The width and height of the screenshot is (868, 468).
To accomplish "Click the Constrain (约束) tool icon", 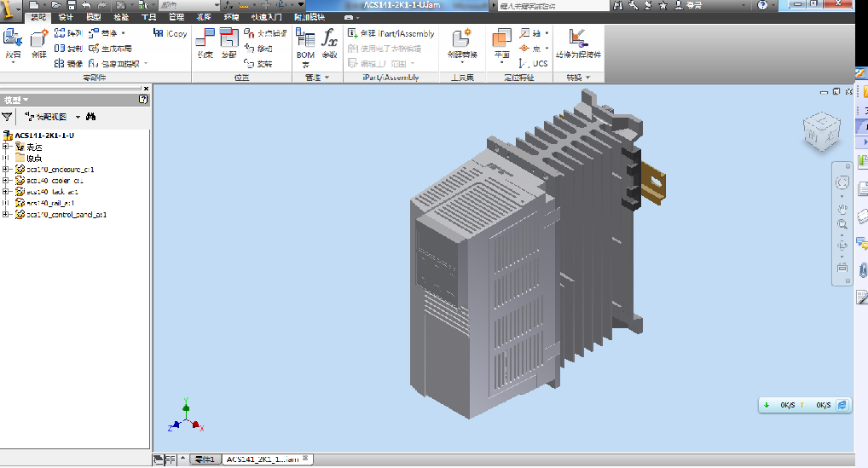I will coord(205,43).
